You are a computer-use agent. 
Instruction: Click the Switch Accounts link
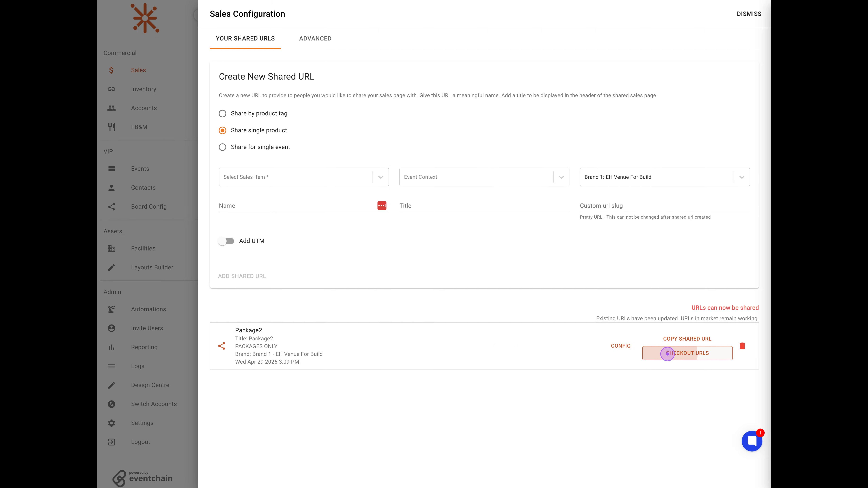(154, 404)
